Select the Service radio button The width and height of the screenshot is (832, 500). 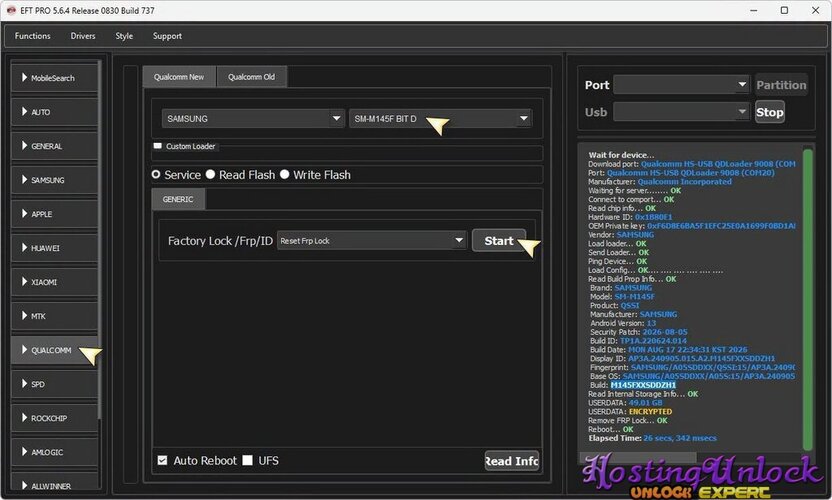(x=156, y=174)
